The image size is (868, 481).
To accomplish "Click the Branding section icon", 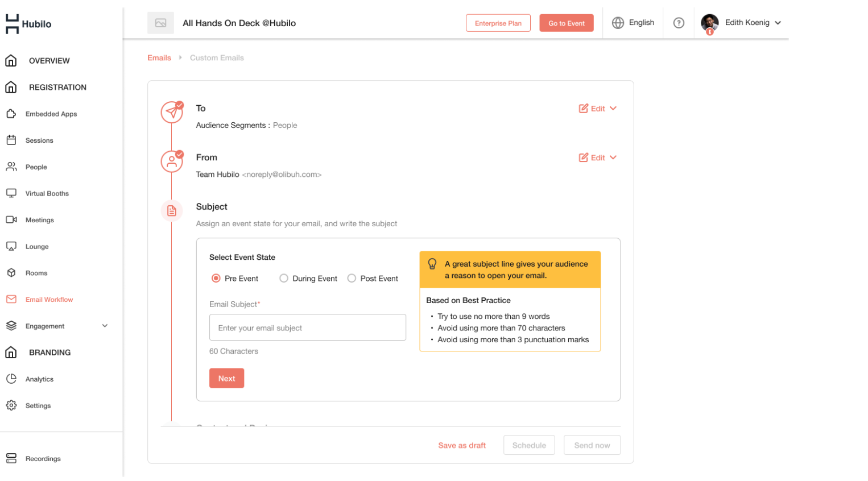I will (x=11, y=353).
